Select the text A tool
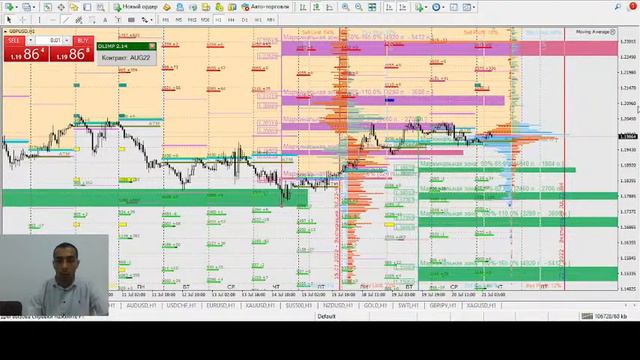This screenshot has height=360, width=640. (105, 20)
